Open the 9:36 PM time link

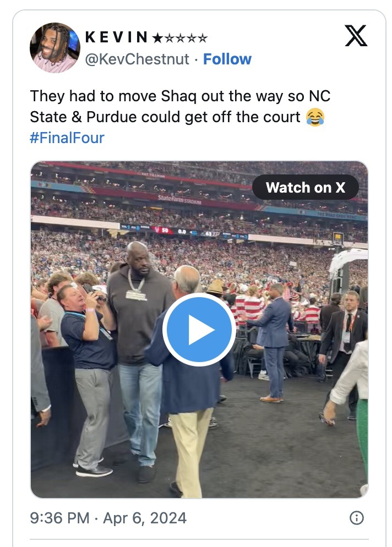click(x=59, y=518)
